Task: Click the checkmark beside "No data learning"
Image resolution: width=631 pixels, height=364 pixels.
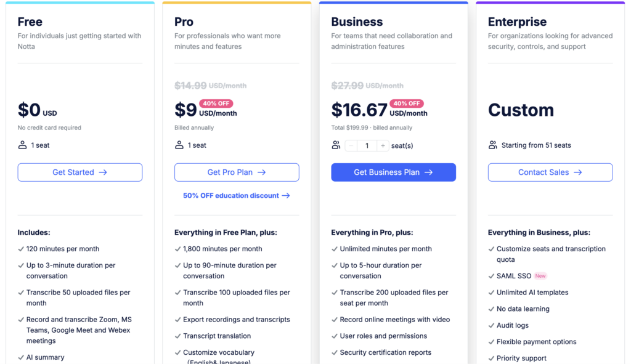Action: pos(491,309)
